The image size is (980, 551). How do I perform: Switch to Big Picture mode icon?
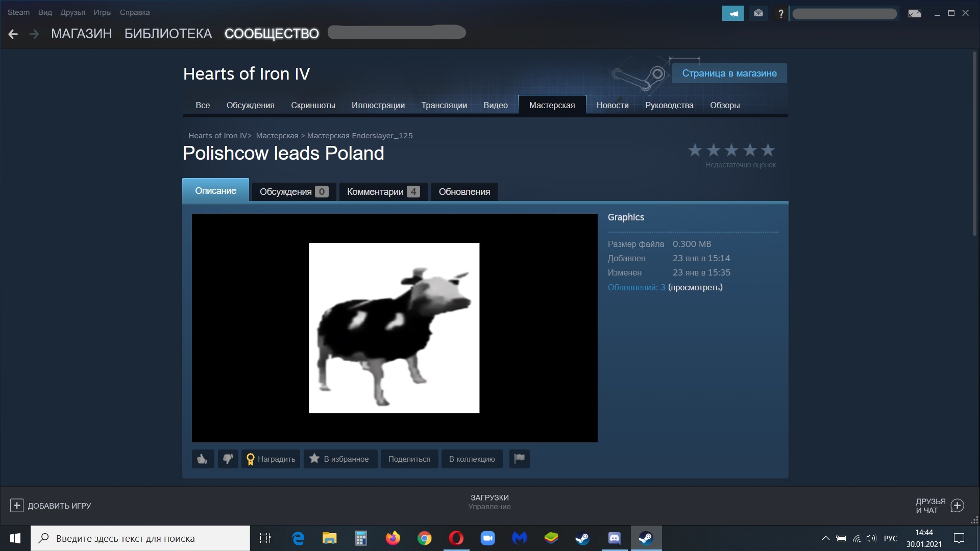coord(915,14)
